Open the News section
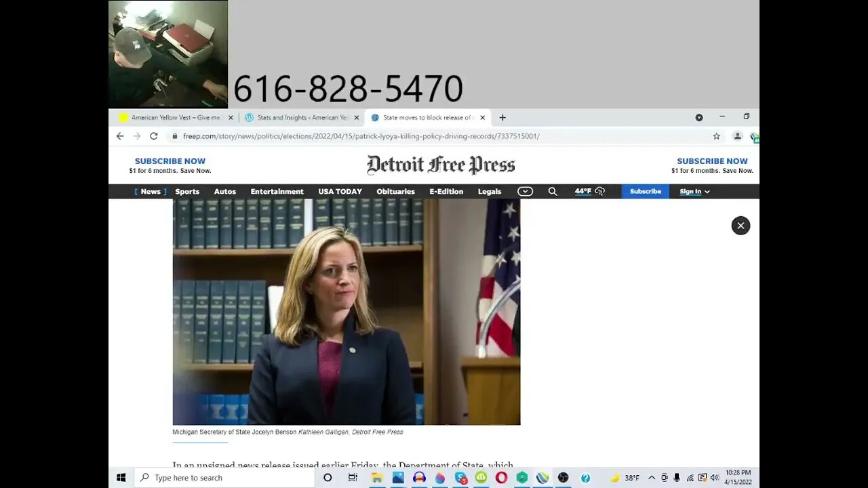The width and height of the screenshot is (868, 488). (x=151, y=192)
